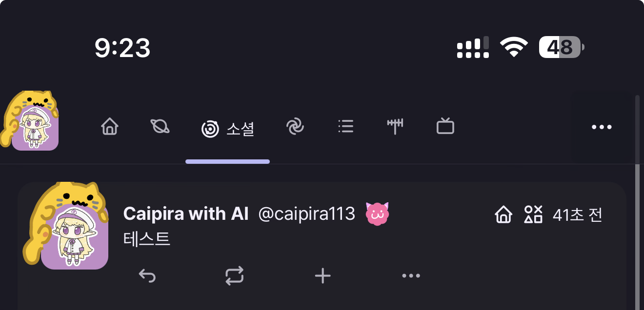
Task: Expand the three-dot menu in the tab bar
Action: point(602,127)
